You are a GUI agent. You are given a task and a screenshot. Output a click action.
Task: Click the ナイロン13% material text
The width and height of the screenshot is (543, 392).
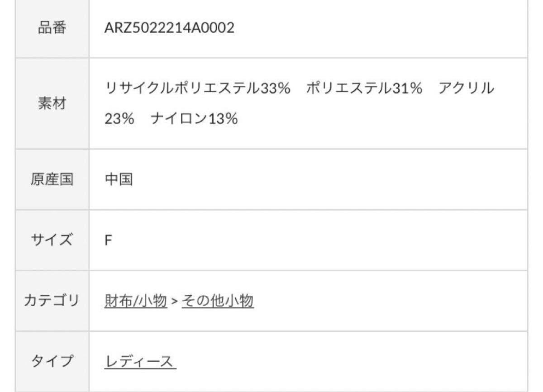point(195,119)
